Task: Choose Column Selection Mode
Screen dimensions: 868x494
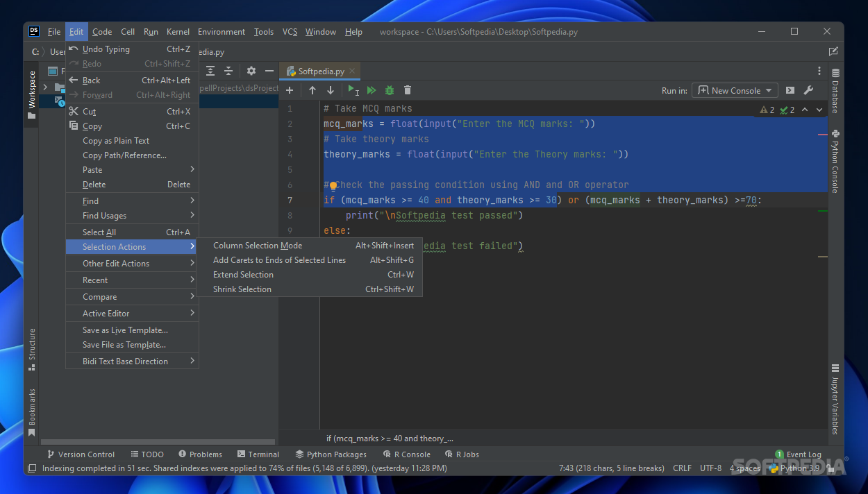Action: point(310,245)
